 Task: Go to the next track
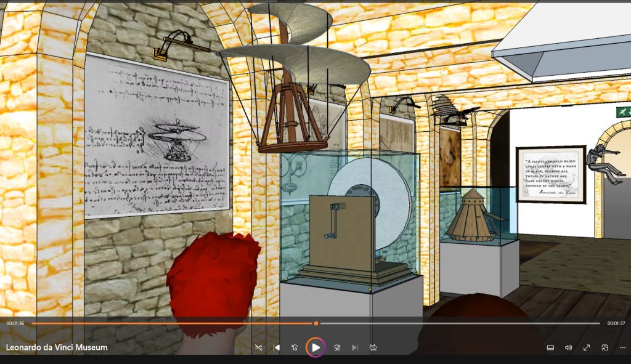click(x=354, y=347)
